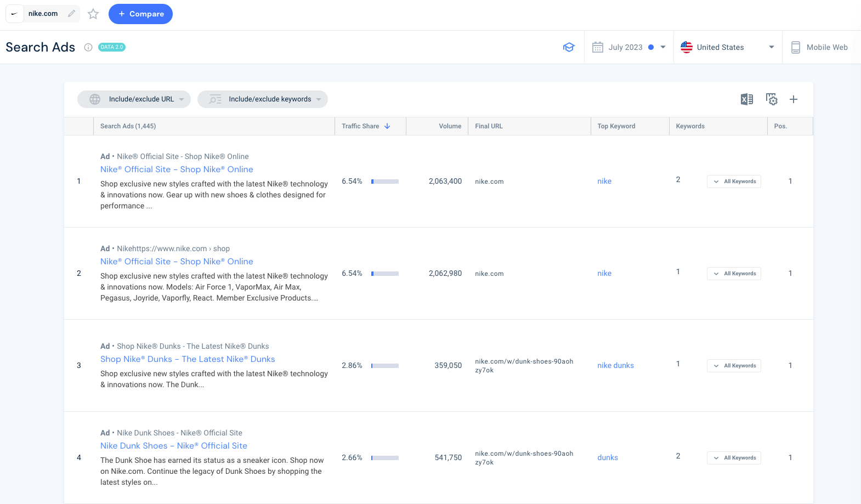Open the 'Nike Dunk Shoes – Nike® Official Site' ad title
The image size is (861, 504).
pos(174,446)
